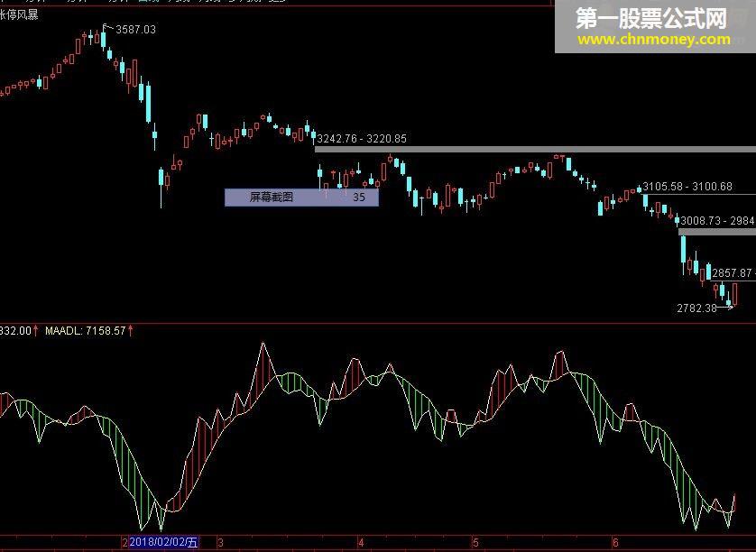Click the 2782.38 low price label

696,308
